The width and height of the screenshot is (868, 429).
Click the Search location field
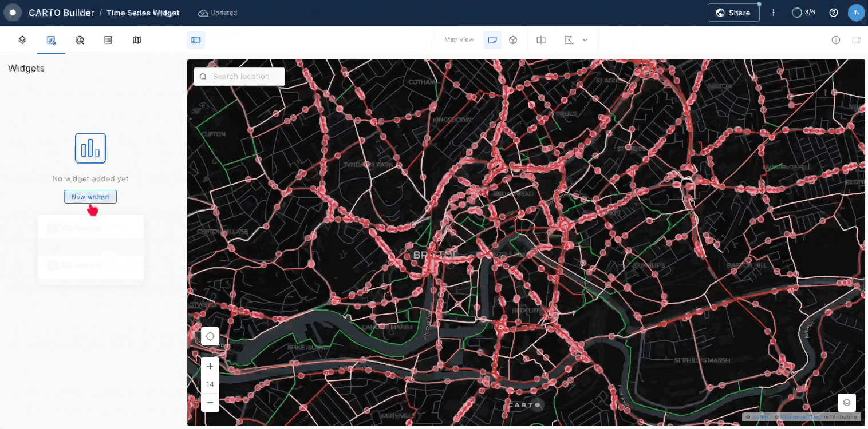240,77
